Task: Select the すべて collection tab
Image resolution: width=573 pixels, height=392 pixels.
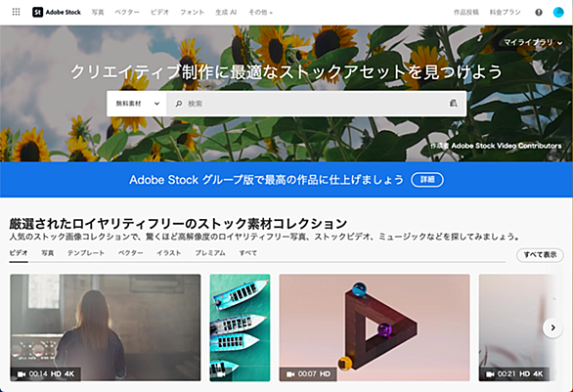Action: tap(248, 253)
